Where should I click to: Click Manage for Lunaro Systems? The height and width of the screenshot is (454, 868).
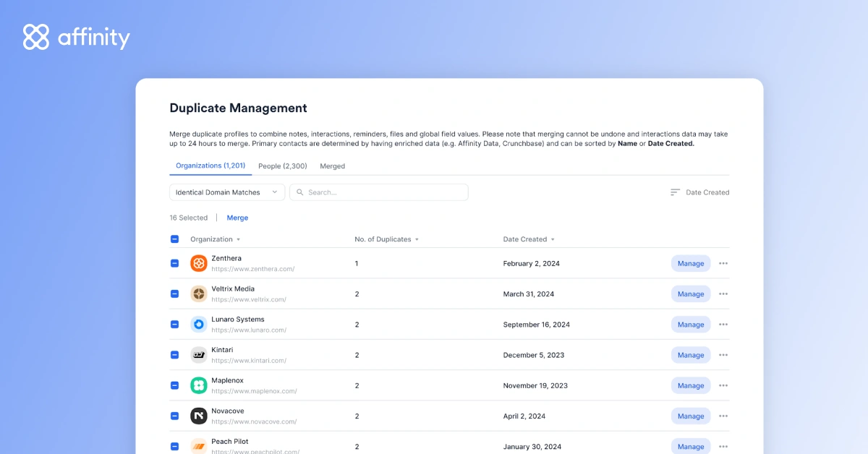point(691,325)
